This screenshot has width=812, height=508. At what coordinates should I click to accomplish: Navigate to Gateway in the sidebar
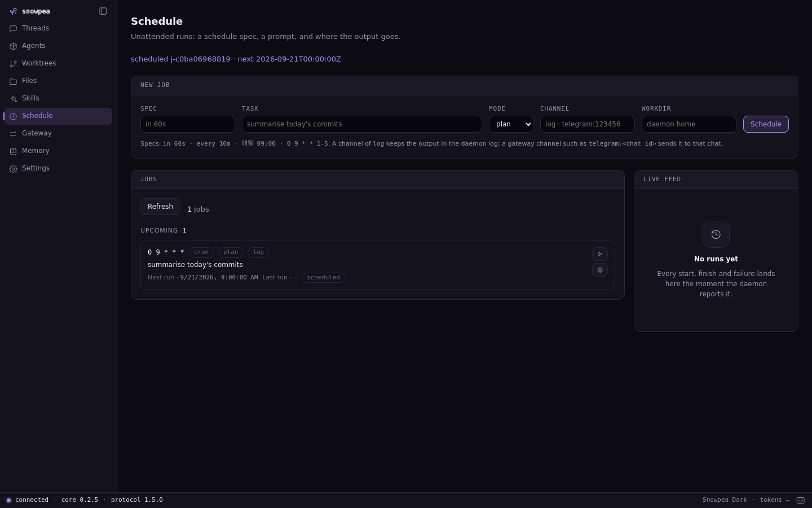coord(58,133)
